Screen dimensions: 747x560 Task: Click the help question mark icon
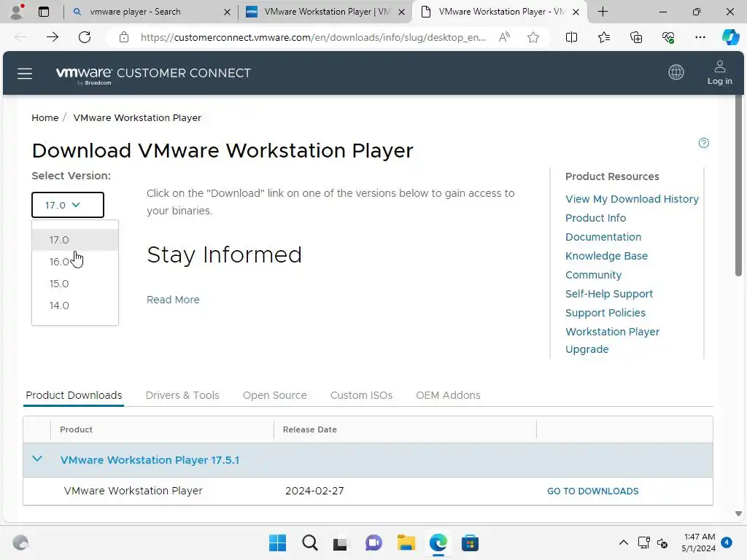704,143
